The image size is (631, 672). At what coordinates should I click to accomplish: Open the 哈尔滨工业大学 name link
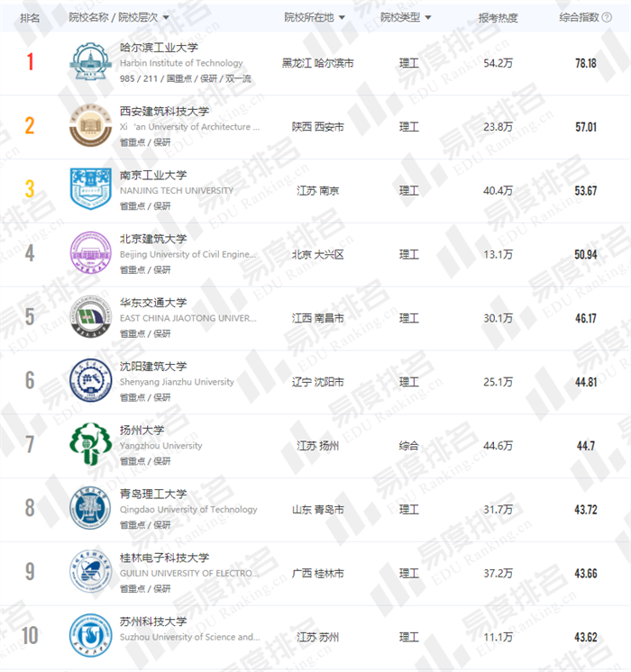tap(160, 48)
